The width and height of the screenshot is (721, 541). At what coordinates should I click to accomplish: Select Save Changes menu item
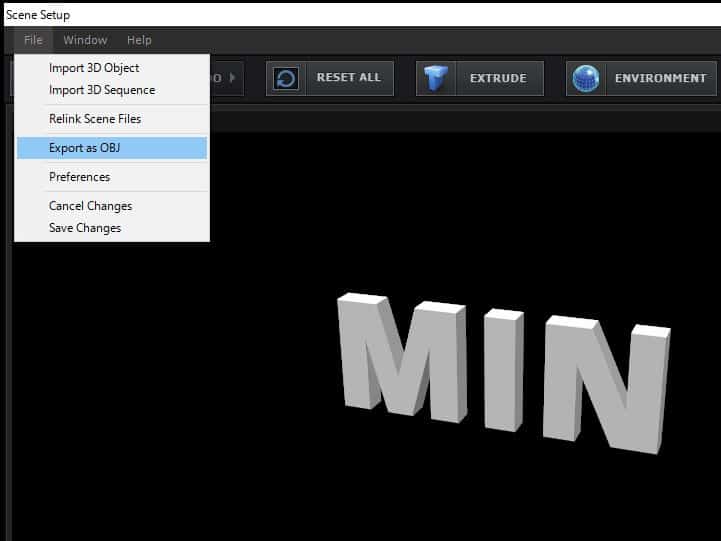(x=85, y=228)
